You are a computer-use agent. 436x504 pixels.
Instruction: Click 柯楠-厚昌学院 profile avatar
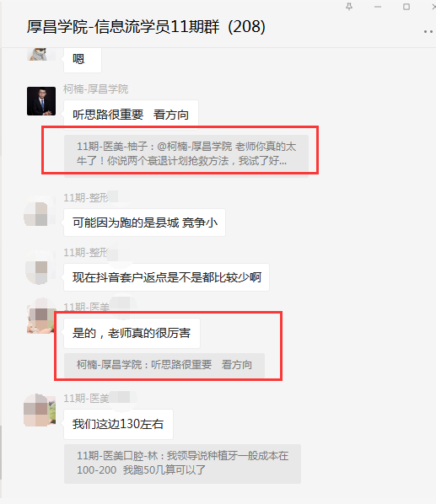41,101
